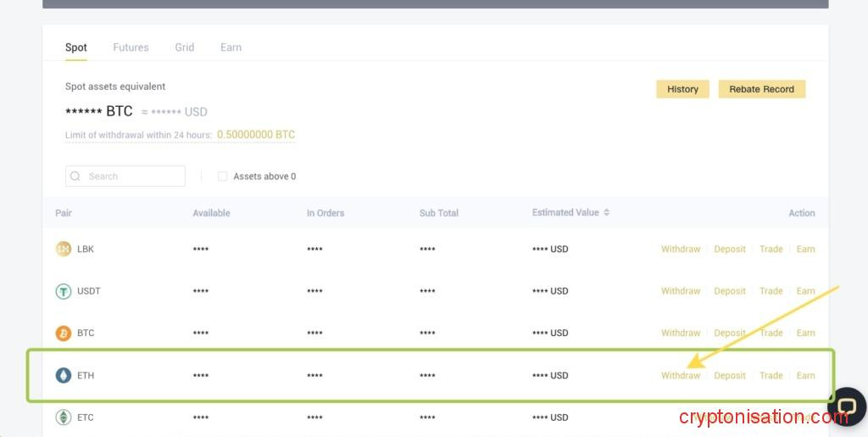Viewport: 868px width, 437px height.
Task: Open the Earn tab
Action: (x=231, y=48)
